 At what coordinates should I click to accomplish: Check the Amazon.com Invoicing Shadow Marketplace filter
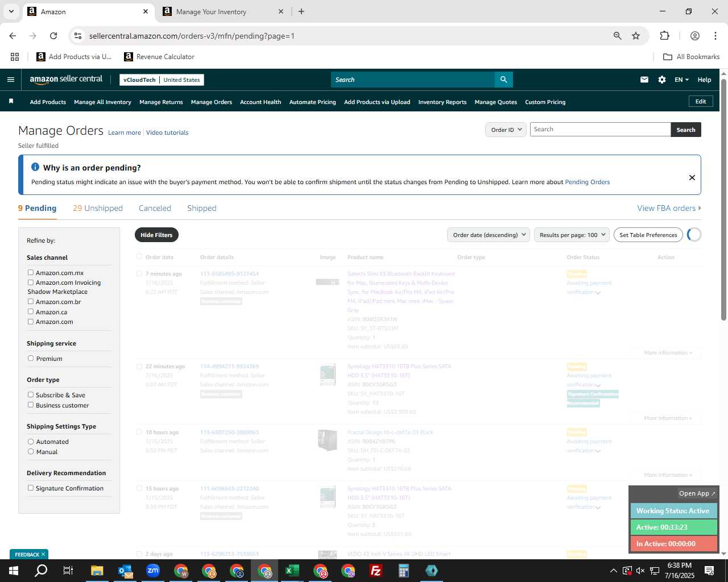tap(31, 282)
